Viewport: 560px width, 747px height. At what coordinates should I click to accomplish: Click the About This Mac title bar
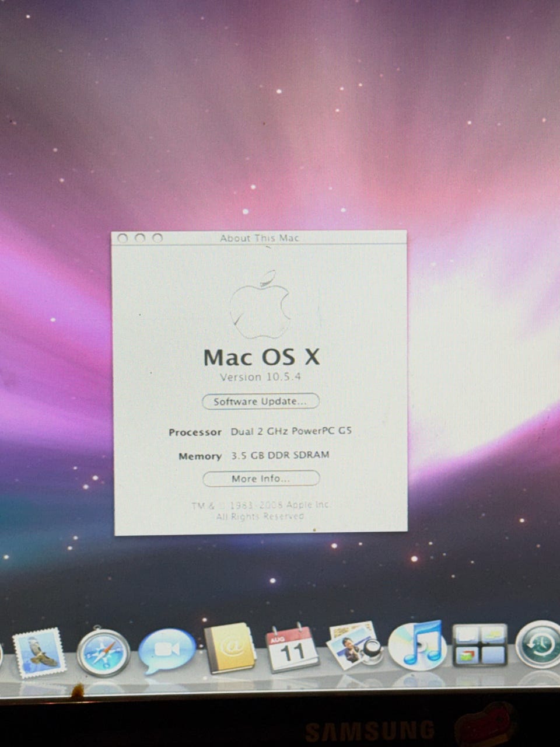click(x=259, y=238)
